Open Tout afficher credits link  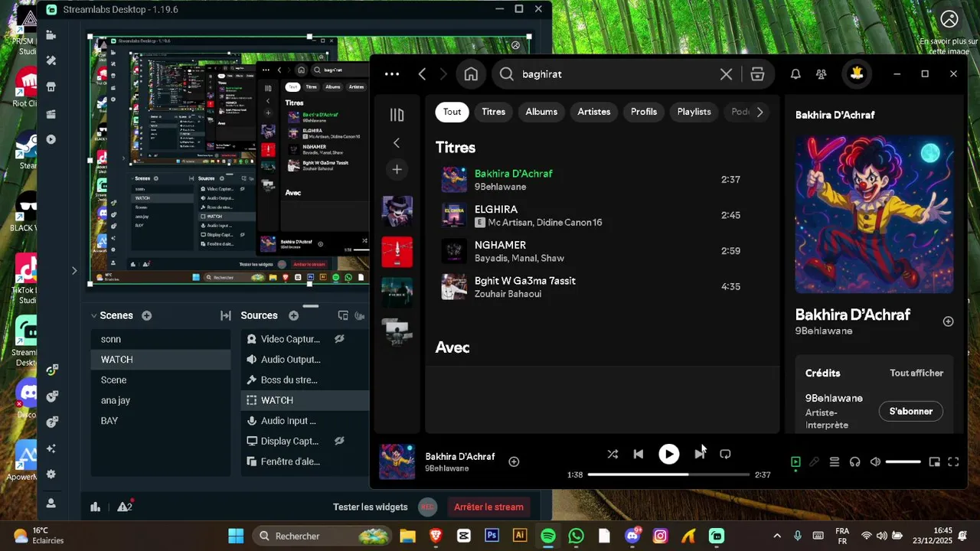pyautogui.click(x=916, y=373)
